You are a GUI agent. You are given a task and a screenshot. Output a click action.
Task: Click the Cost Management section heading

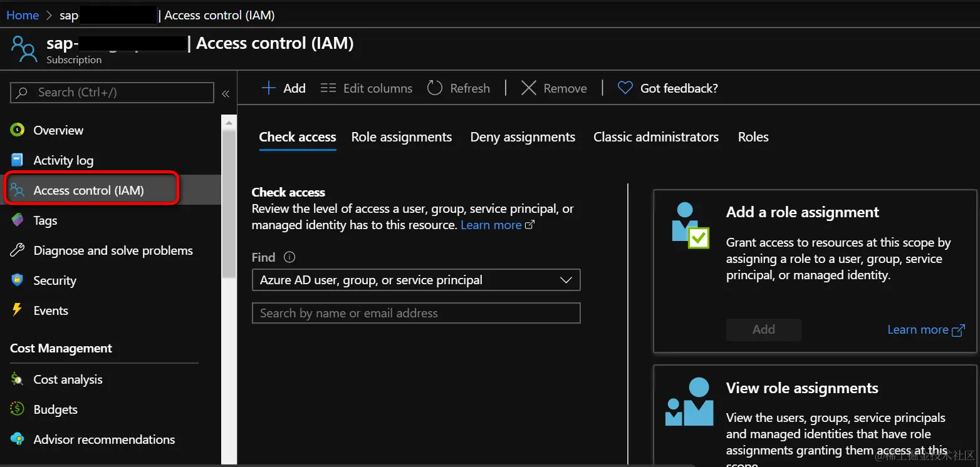[61, 348]
